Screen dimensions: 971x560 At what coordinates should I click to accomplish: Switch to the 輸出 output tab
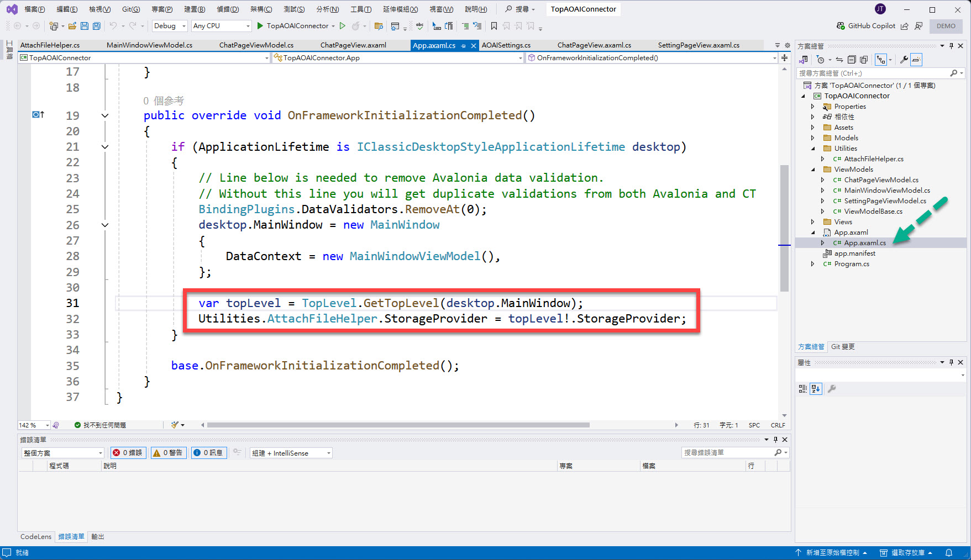(x=98, y=537)
